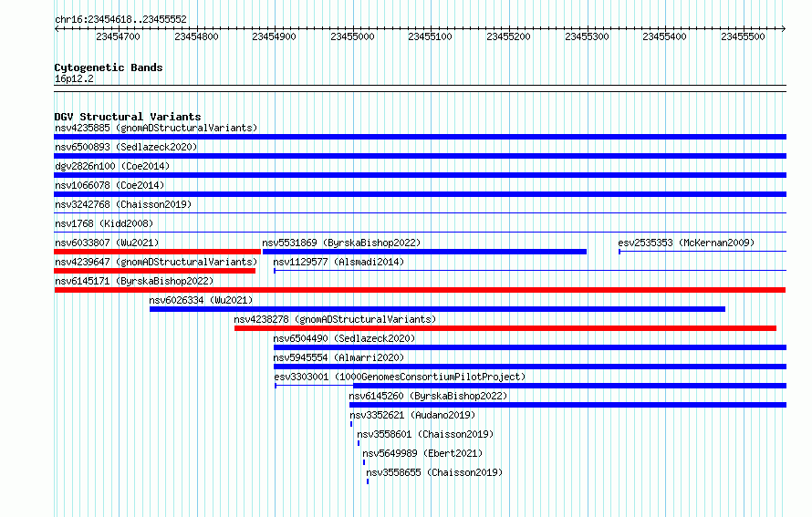This screenshot has height=517, width=812.
Task: Open variant nsv1066078 (Coe2014)
Action: (109, 185)
